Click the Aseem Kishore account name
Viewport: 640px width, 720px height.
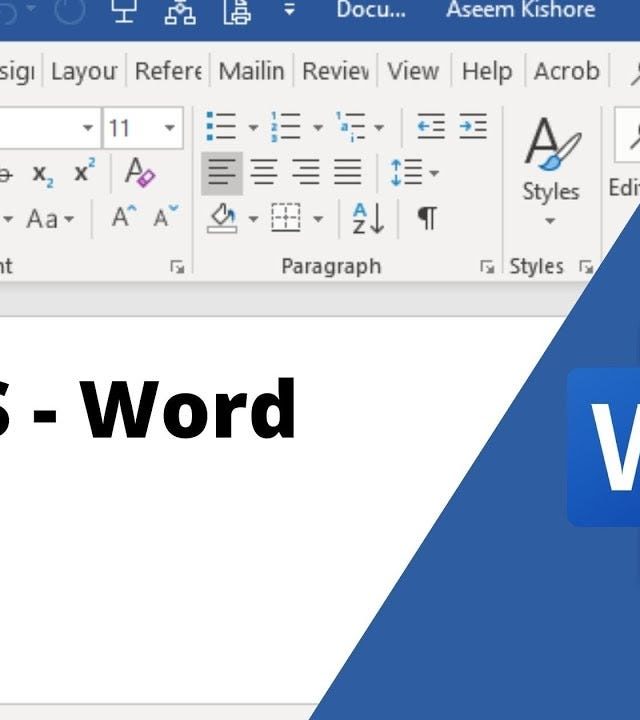click(521, 9)
